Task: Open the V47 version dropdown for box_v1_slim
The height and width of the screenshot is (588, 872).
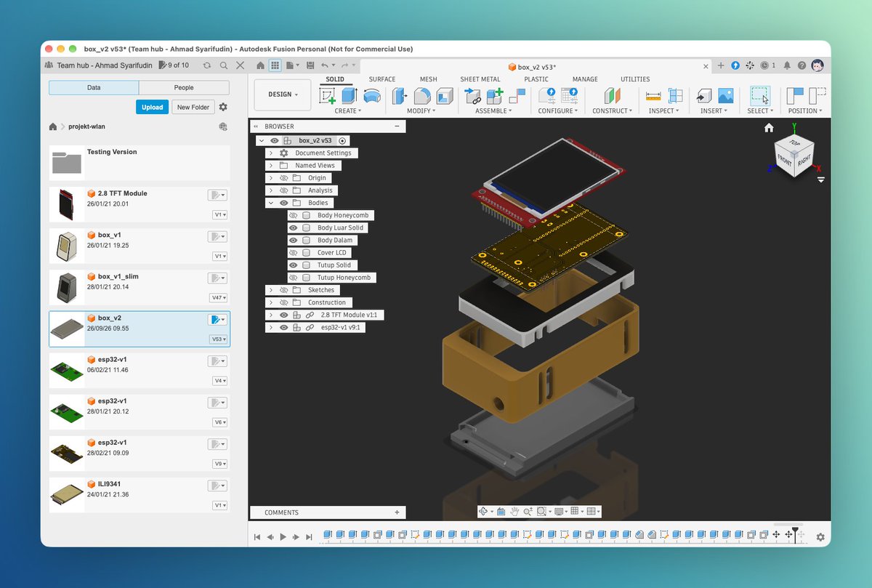Action: pos(218,298)
